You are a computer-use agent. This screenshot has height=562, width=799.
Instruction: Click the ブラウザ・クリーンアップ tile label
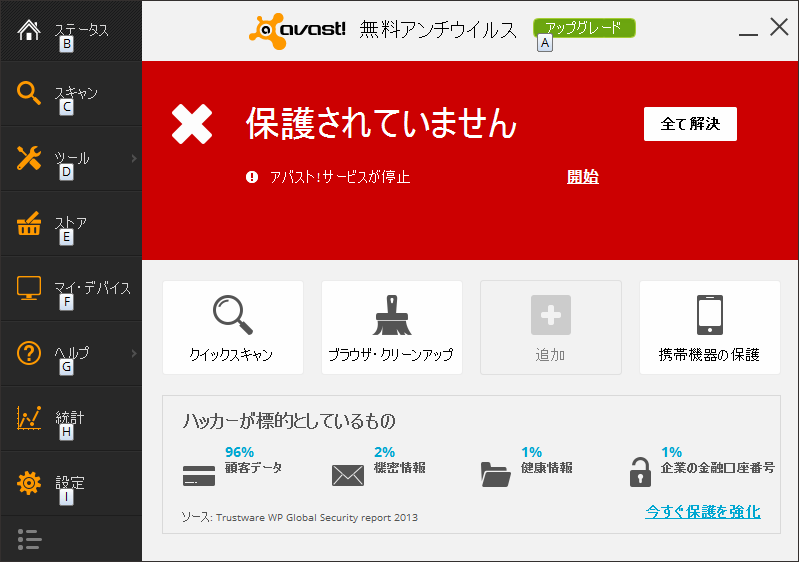[391, 355]
